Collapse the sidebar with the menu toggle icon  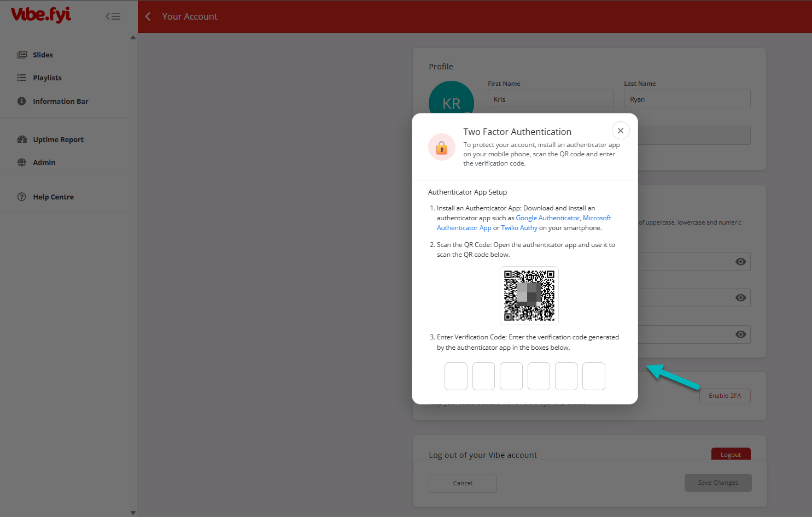point(113,16)
